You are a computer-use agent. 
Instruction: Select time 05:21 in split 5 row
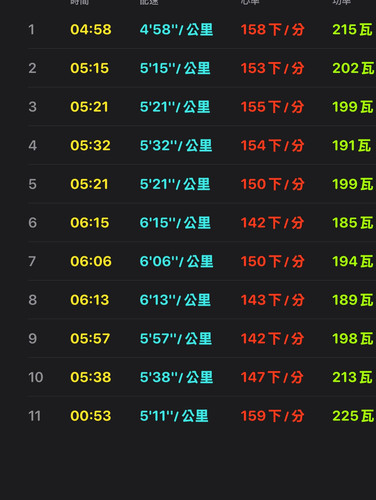pyautogui.click(x=89, y=184)
